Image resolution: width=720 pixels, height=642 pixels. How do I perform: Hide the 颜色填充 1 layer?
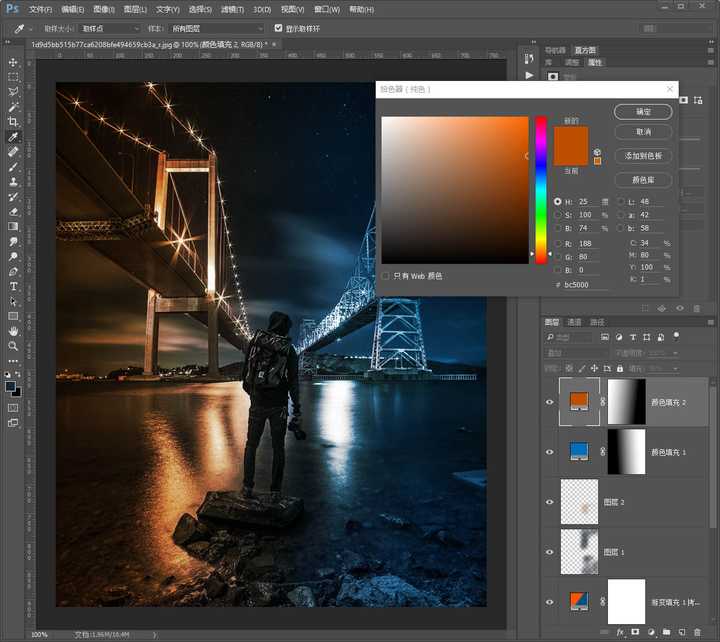tap(550, 452)
